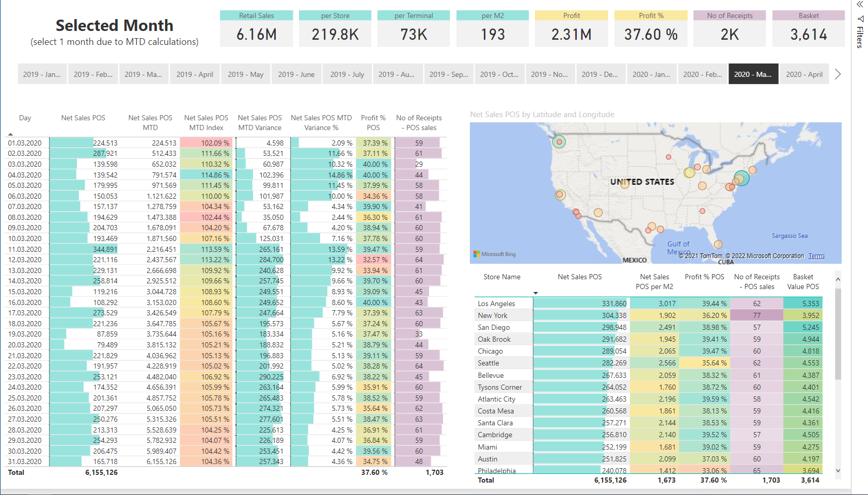
Task: Open the Terms link on the map
Action: tap(816, 256)
